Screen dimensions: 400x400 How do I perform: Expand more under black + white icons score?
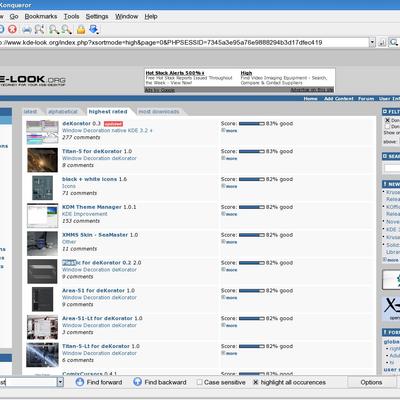229,186
